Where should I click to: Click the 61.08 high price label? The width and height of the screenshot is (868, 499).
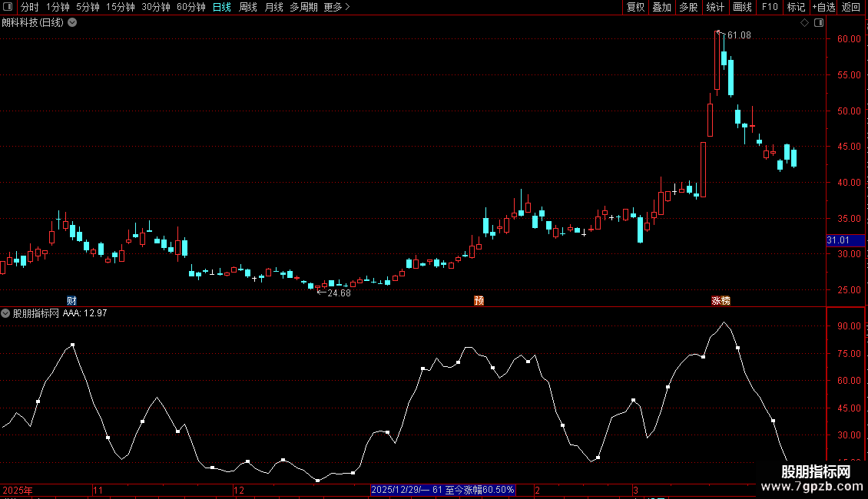coord(739,35)
